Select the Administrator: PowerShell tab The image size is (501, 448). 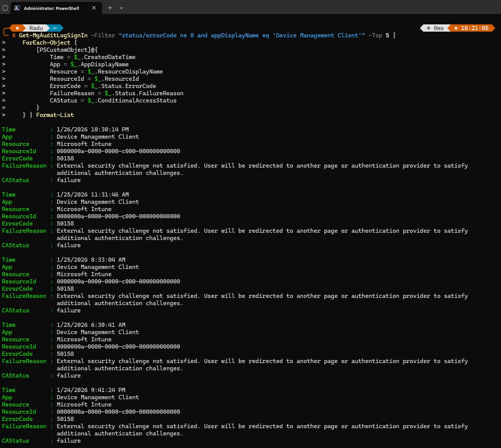(x=51, y=8)
